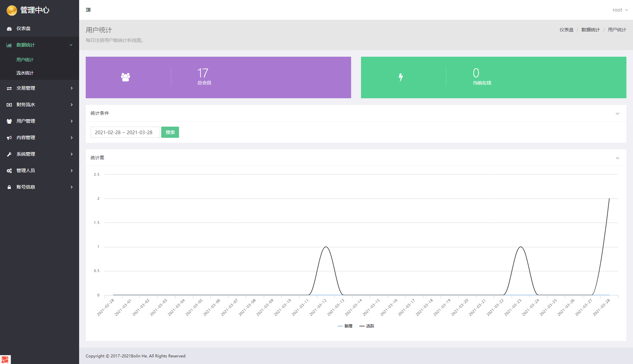Toggle the 新增 series in chart legend
Screen dimensions: 633x364
[345, 326]
